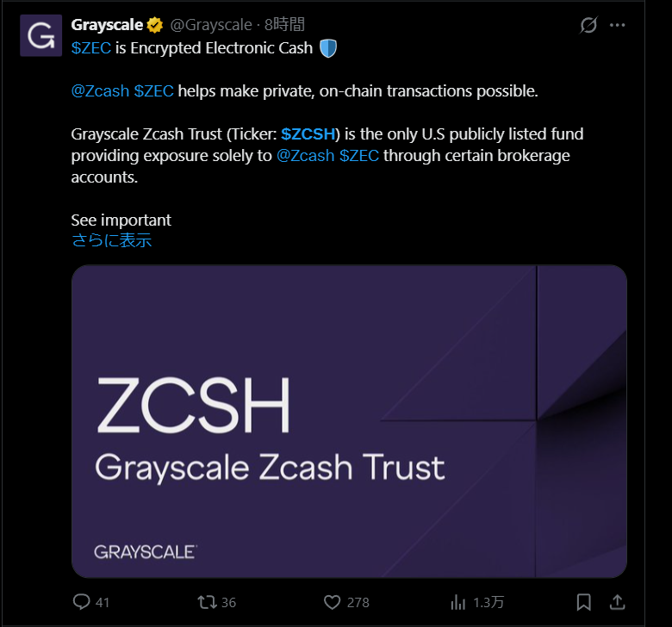Open the repost menu with 36 reposts
Image resolution: width=672 pixels, height=627 pixels.
(x=207, y=601)
